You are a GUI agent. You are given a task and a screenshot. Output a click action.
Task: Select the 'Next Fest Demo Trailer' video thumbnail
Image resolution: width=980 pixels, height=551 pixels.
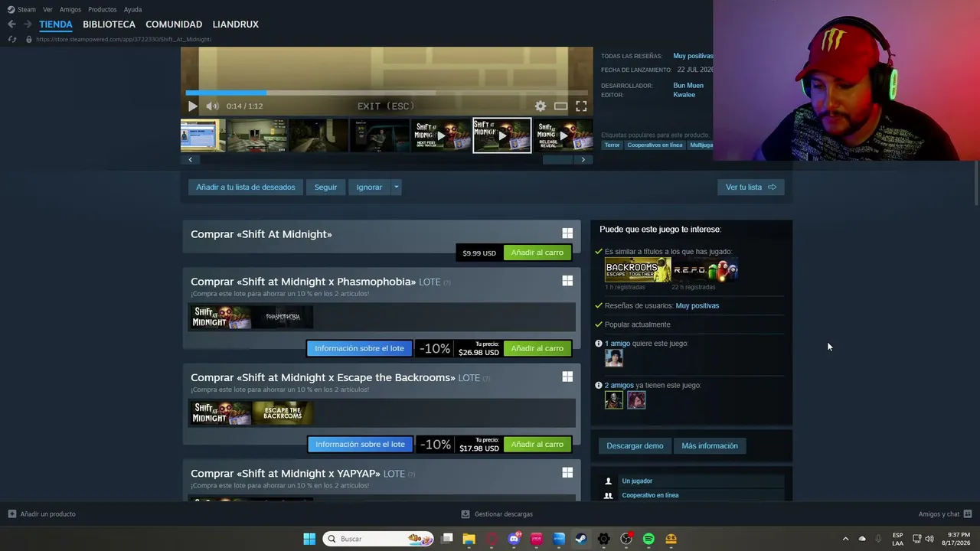tap(440, 135)
